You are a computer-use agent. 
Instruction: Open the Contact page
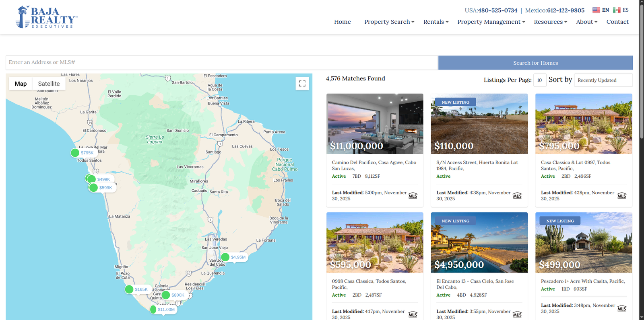pos(617,22)
